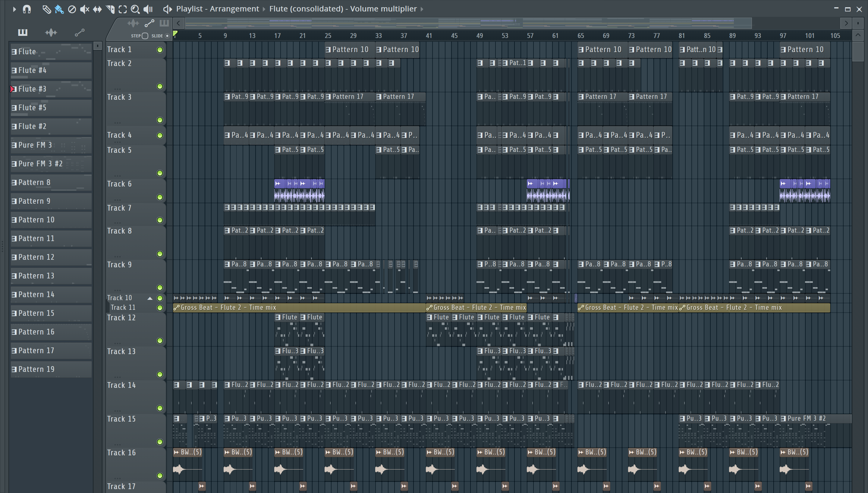
Task: Select the Slice tool
Action: 110,9
